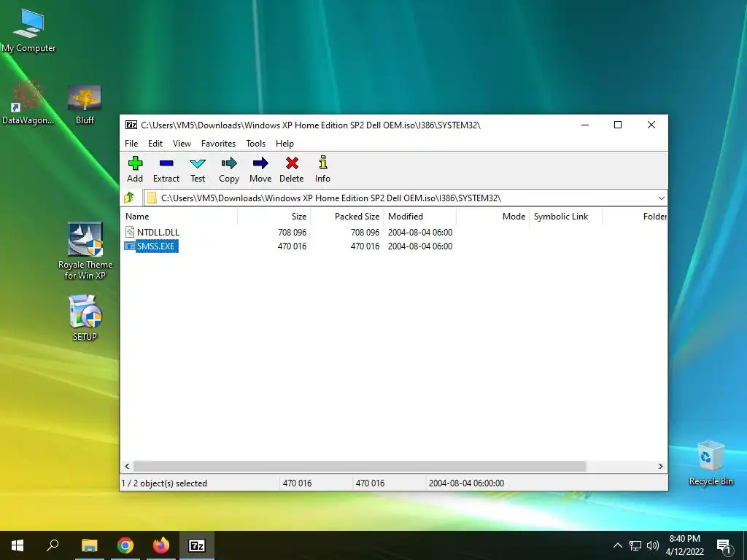This screenshot has height=560, width=747.
Task: Open the Windows Start menu
Action: pos(18,545)
